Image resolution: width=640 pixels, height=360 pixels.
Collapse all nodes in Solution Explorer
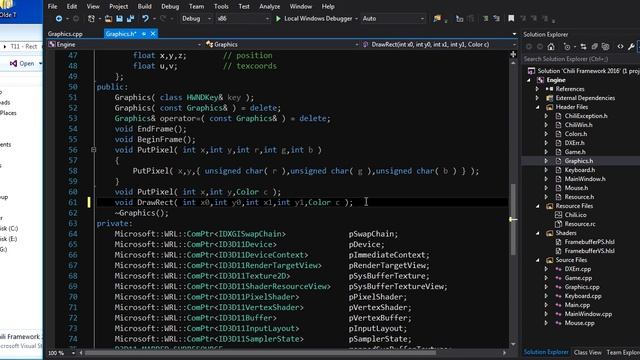click(595, 47)
